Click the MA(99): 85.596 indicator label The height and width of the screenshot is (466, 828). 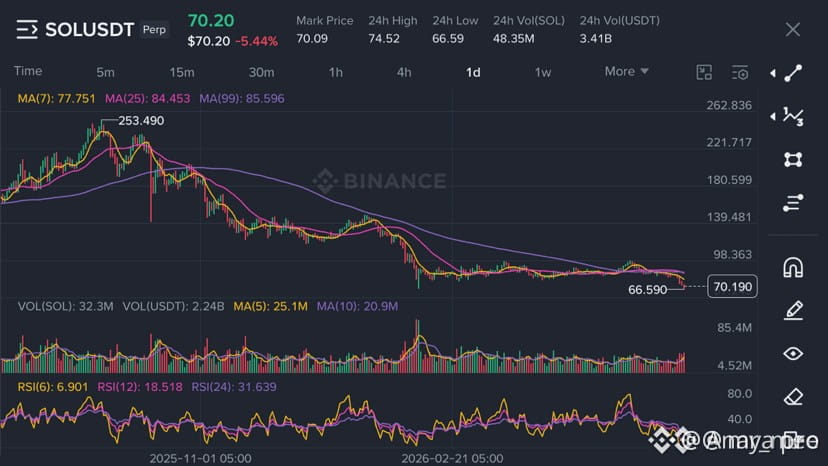coord(242,98)
